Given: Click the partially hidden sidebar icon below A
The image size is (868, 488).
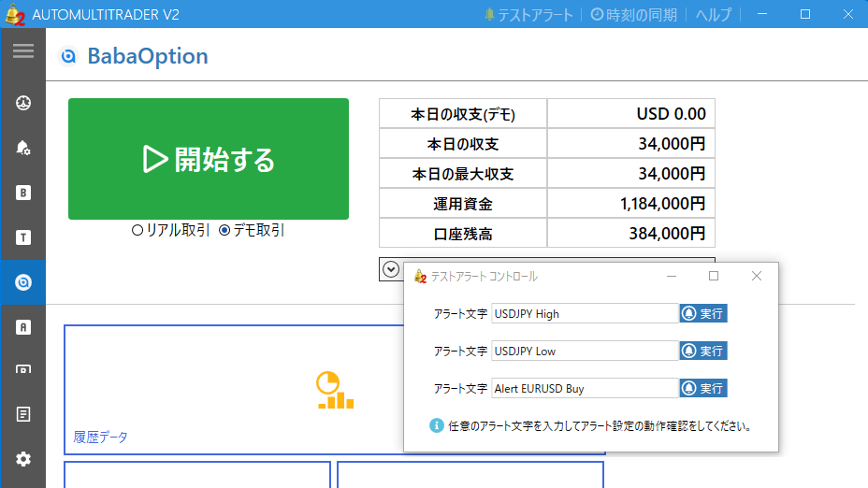Looking at the screenshot, I should point(23,369).
